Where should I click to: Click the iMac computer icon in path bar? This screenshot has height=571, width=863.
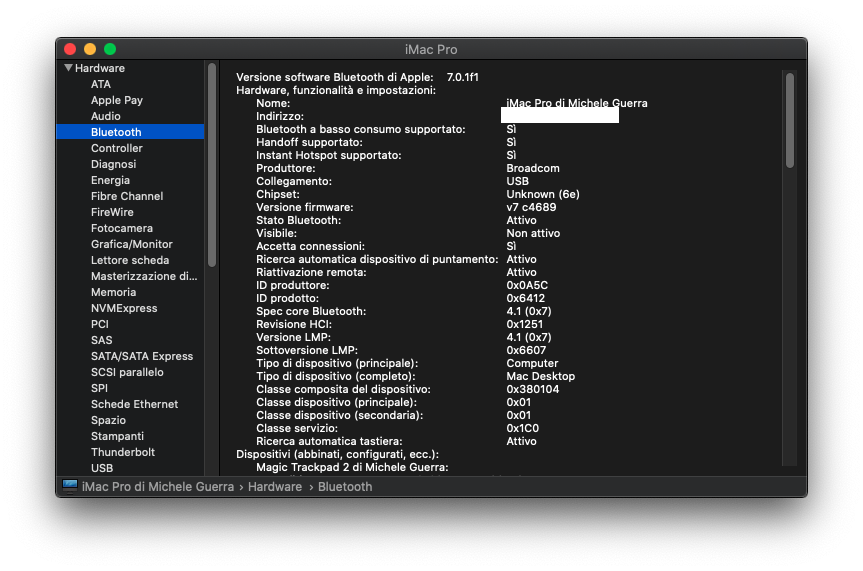pos(70,486)
